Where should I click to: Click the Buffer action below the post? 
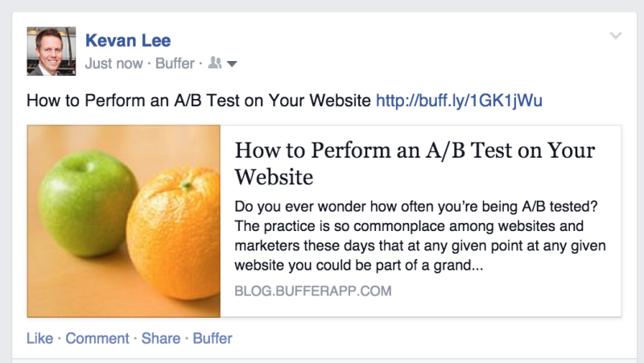[213, 338]
